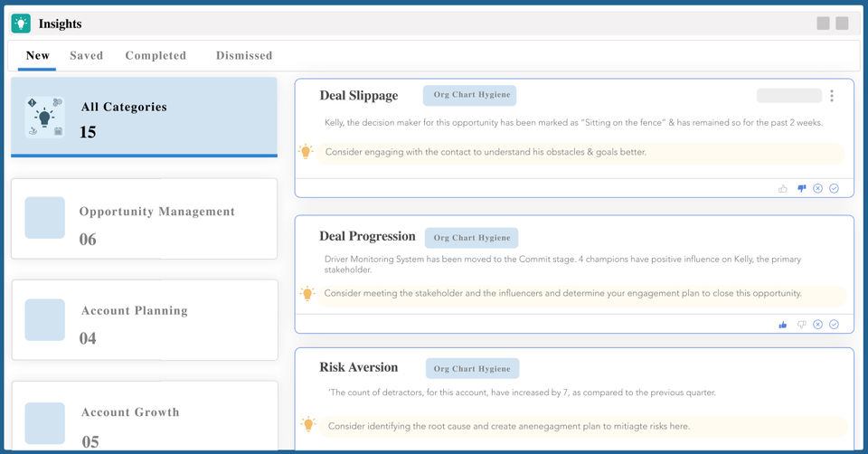Switch to the New tab
Image resolution: width=868 pixels, height=454 pixels.
(38, 56)
